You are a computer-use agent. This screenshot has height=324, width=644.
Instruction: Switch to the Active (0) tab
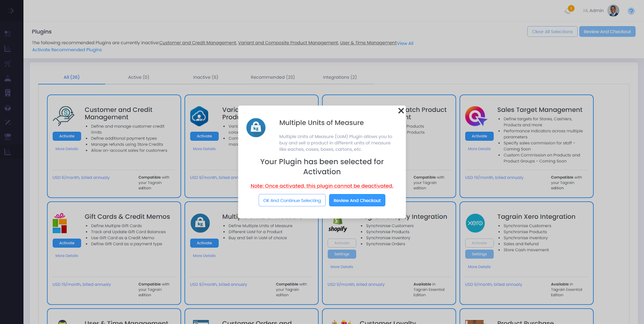coord(138,77)
